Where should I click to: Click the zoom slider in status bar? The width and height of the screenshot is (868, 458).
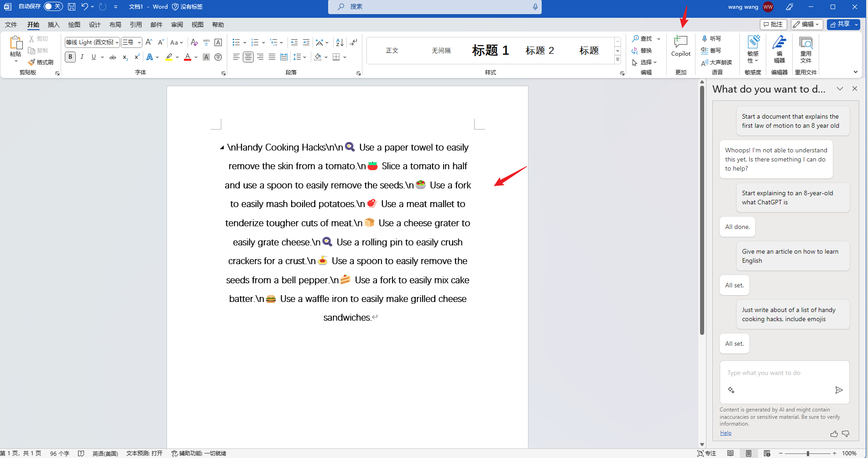807,453
